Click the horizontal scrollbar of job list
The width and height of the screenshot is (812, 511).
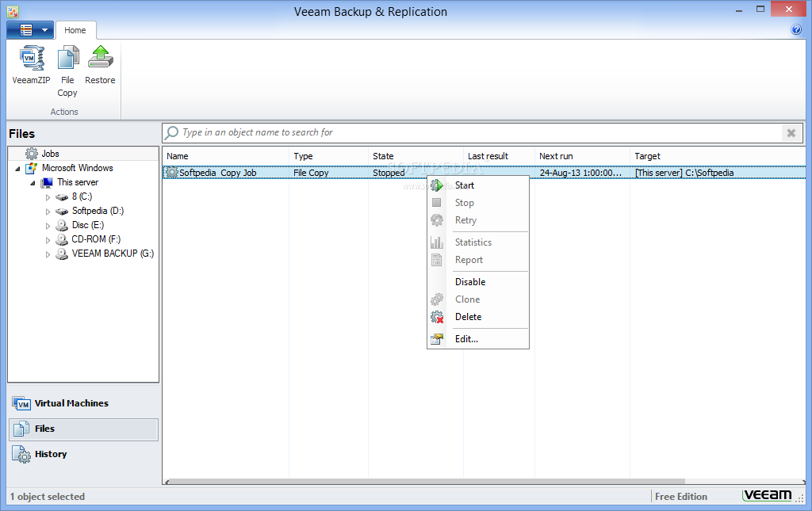(426, 482)
